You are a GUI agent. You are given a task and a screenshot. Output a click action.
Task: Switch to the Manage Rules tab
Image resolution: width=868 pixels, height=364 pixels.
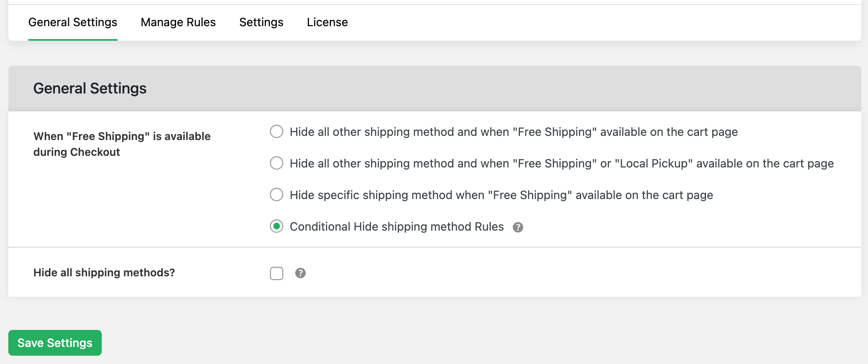point(178,22)
